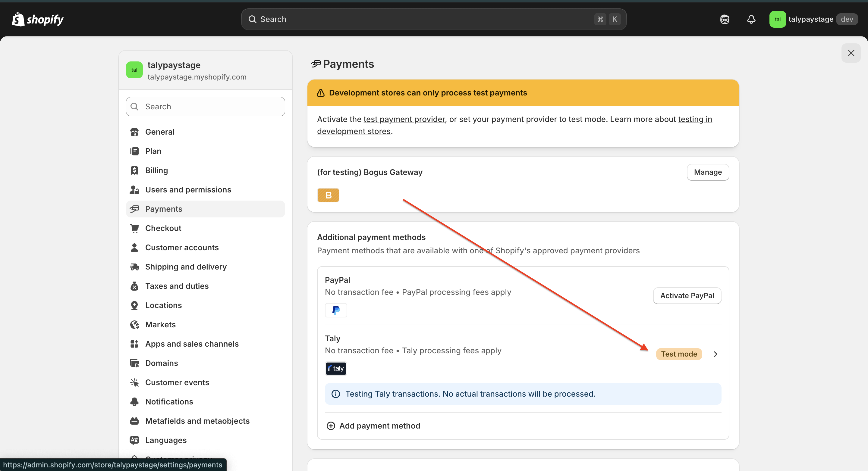Open General settings menu item
Viewport: 868px width, 471px height.
[160, 132]
